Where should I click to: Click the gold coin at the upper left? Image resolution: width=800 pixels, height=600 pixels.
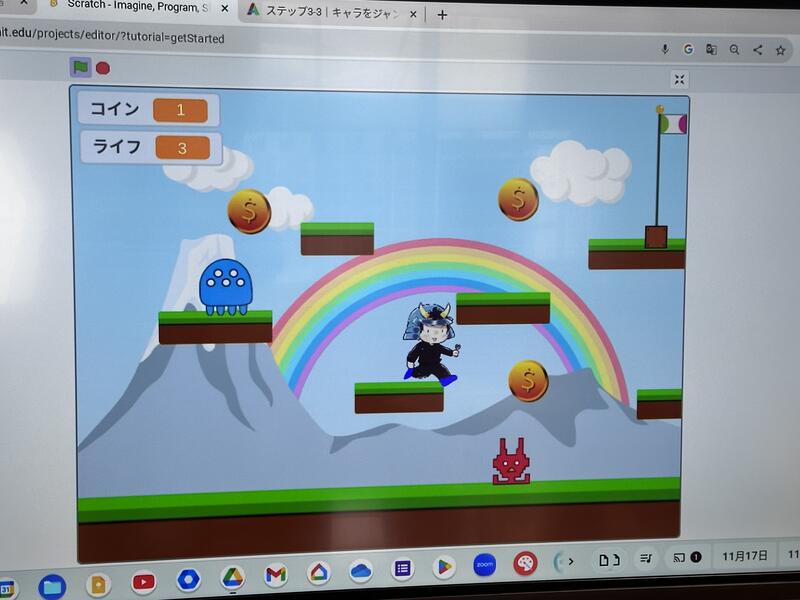[249, 211]
